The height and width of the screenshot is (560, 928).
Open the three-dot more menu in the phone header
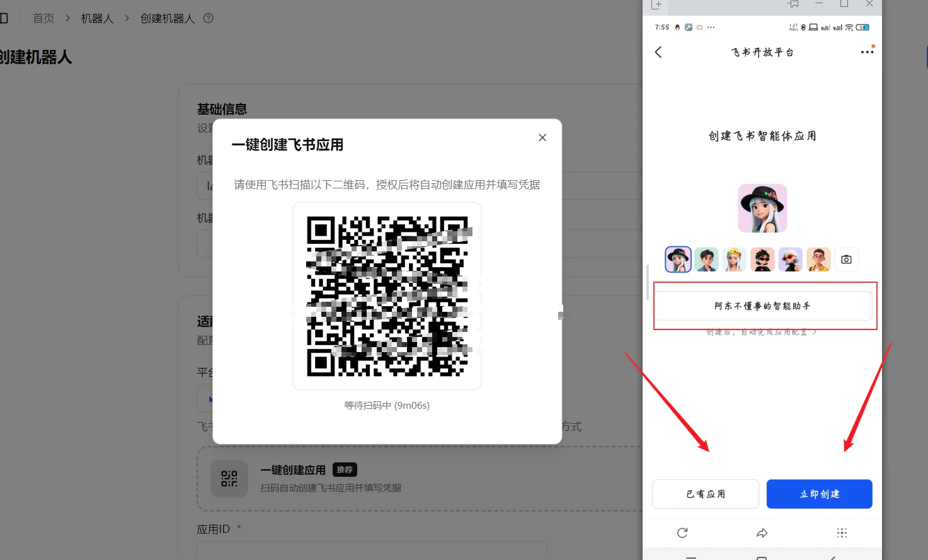click(x=867, y=52)
